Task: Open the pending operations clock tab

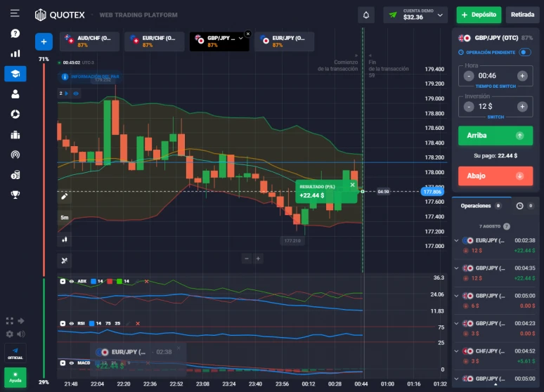Action: coord(519,206)
